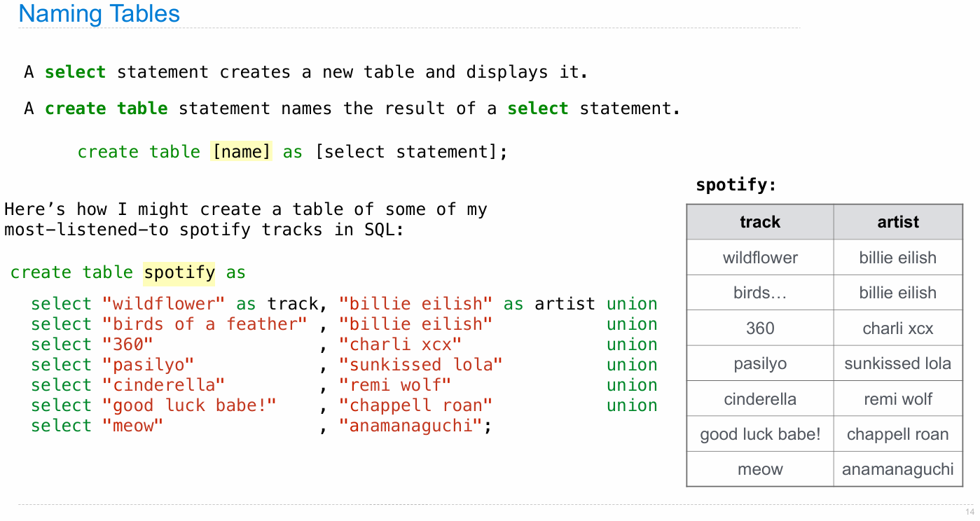
Task: Click the "Naming Tables" slide title
Action: coord(99,14)
